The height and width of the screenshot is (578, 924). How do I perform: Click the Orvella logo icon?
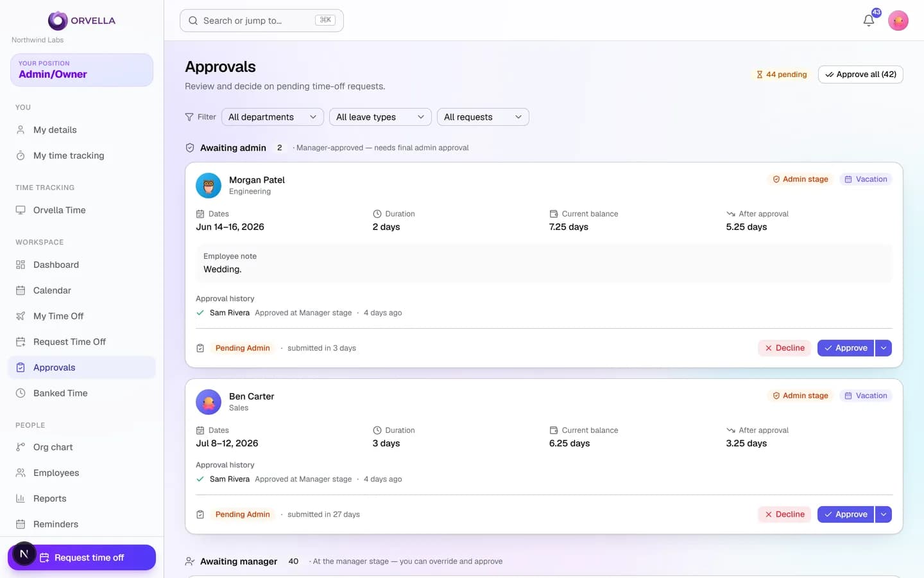click(x=58, y=21)
